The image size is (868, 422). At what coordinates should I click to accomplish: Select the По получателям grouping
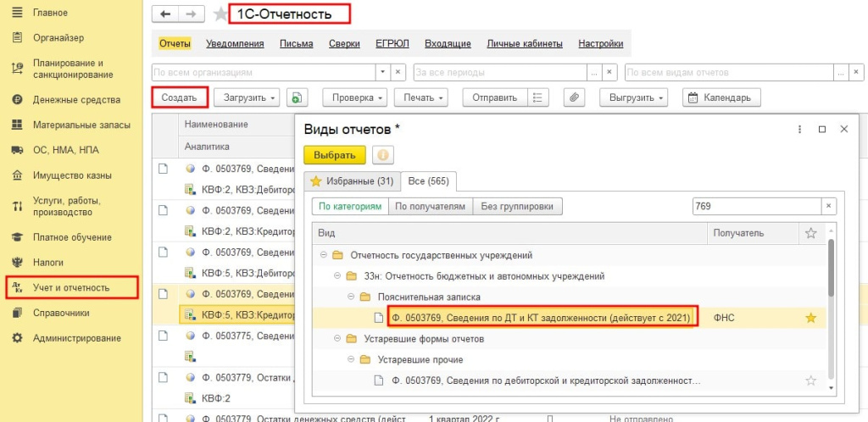[x=431, y=206]
